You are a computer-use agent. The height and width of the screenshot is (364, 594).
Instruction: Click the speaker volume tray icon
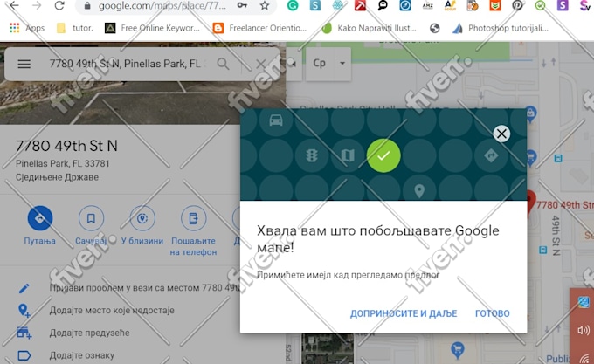(584, 330)
